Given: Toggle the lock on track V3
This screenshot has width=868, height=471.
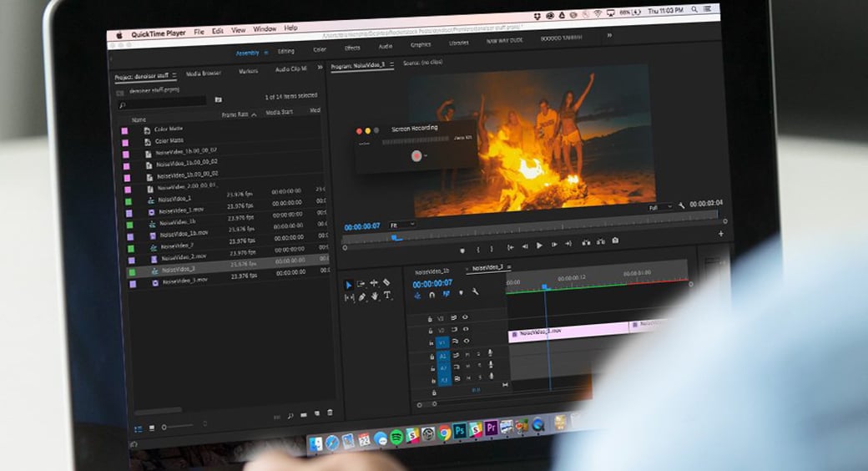Looking at the screenshot, I should point(430,318).
